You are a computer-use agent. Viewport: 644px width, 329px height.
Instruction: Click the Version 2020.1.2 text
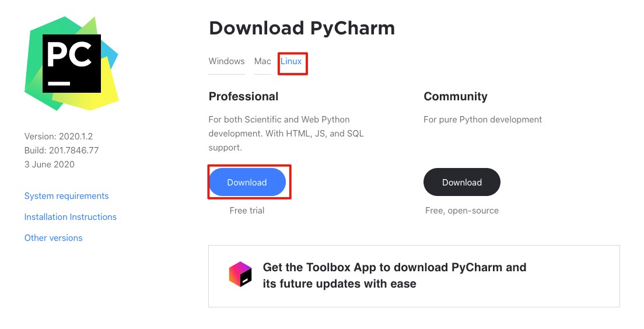[x=58, y=136]
